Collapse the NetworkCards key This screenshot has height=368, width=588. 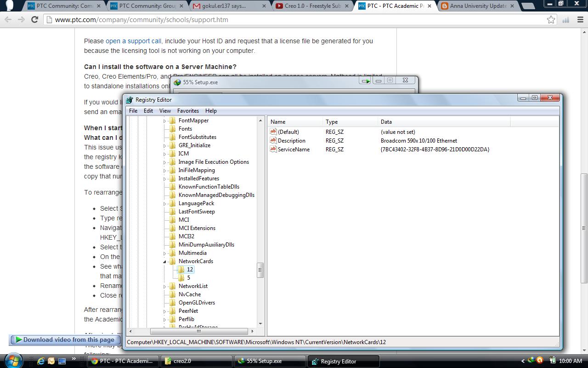click(164, 261)
